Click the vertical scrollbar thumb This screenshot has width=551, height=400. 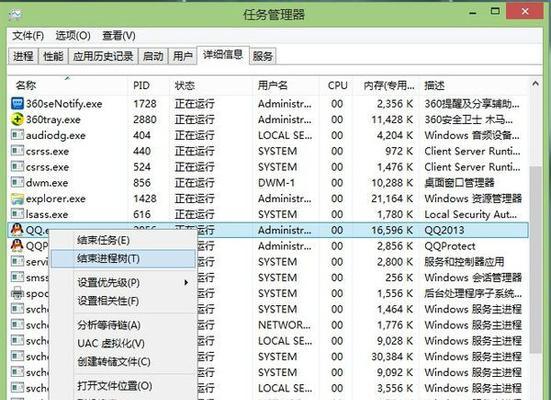pos(536,259)
